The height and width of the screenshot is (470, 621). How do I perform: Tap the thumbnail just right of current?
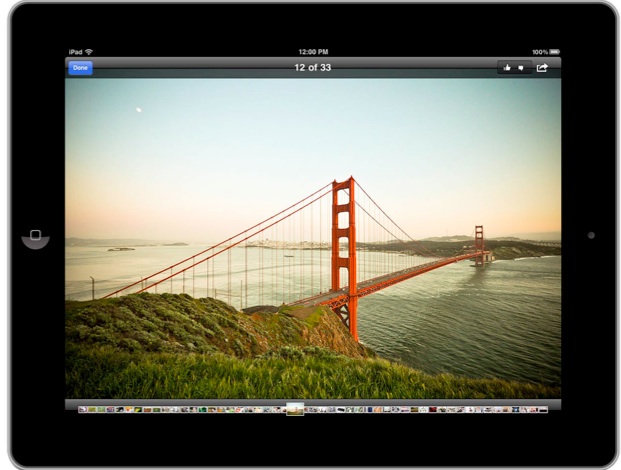click(308, 409)
